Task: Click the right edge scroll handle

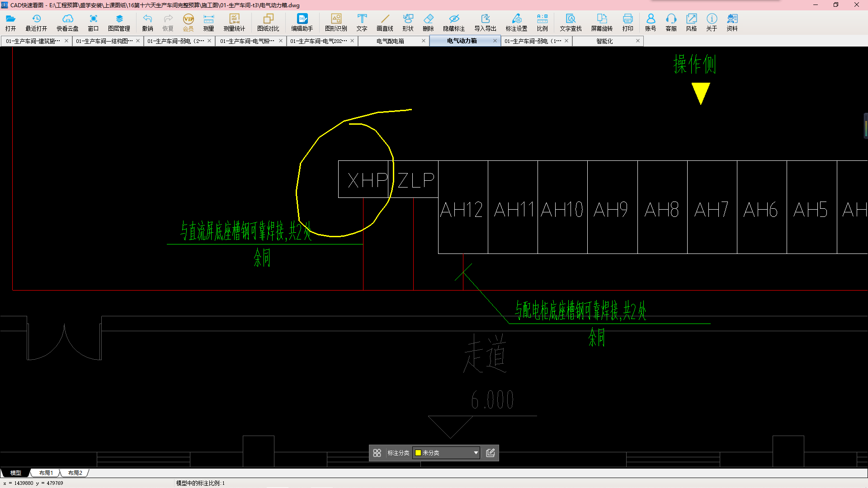Action: 866,126
